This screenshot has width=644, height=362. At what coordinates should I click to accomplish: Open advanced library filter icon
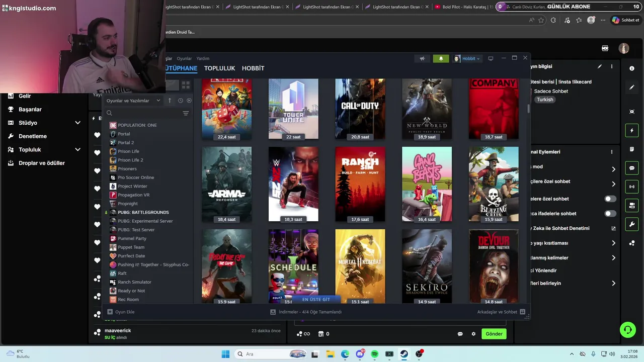(x=186, y=113)
